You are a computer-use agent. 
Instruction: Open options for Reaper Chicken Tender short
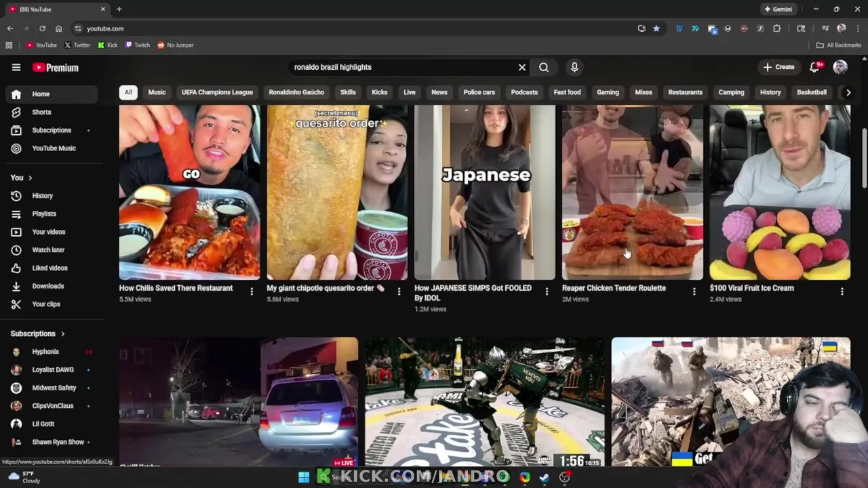pyautogui.click(x=694, y=291)
